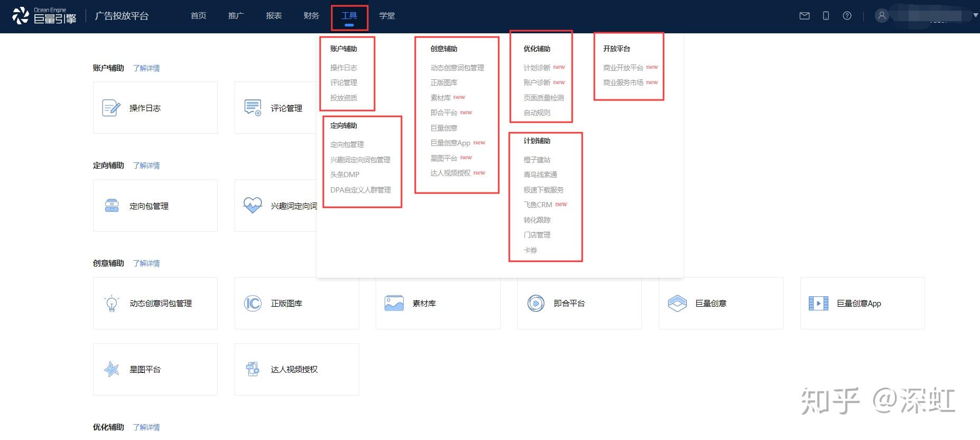The height and width of the screenshot is (440, 980).
Task: Select 评论管理 in dropdown menu
Action: coord(343,82)
